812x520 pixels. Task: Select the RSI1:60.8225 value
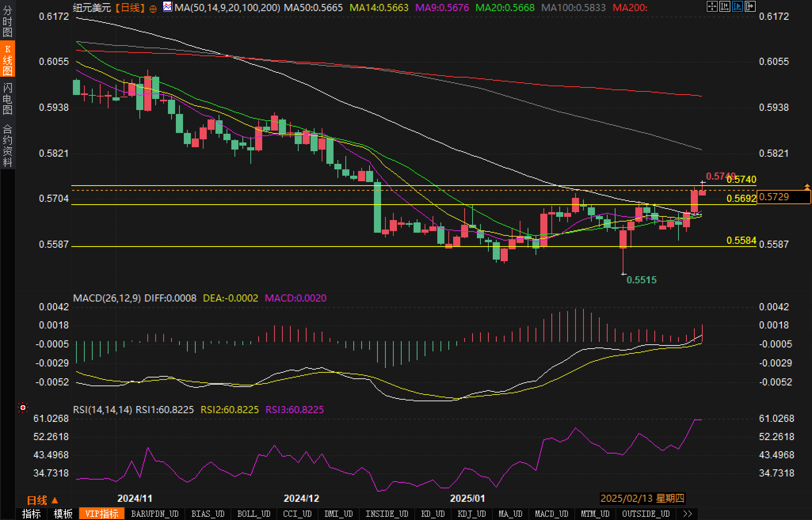[165, 410]
